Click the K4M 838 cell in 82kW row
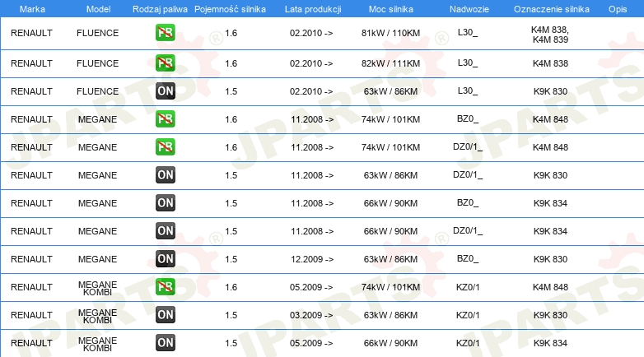 click(550, 63)
